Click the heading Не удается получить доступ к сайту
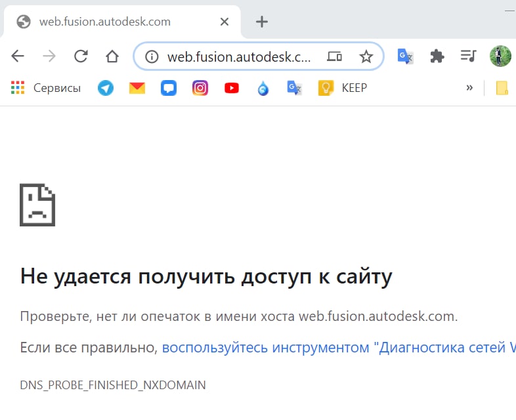Image resolution: width=516 pixels, height=420 pixels. [x=206, y=276]
